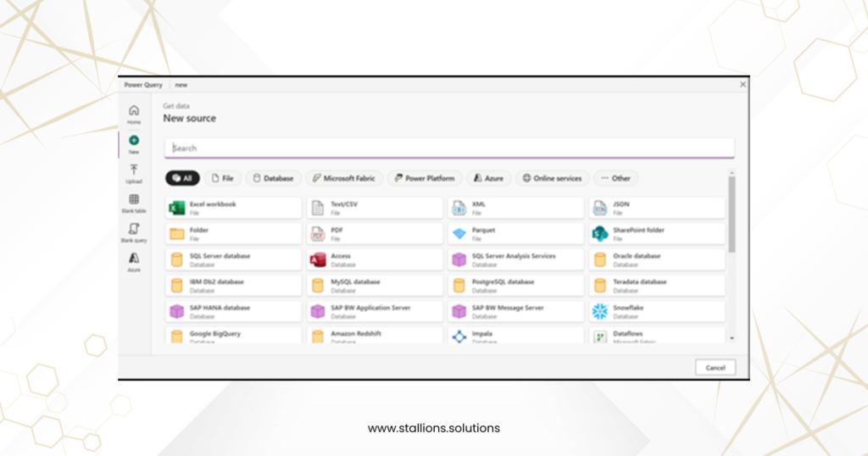Image resolution: width=868 pixels, height=456 pixels.
Task: Click the 'Oracle database' label
Action: click(637, 256)
